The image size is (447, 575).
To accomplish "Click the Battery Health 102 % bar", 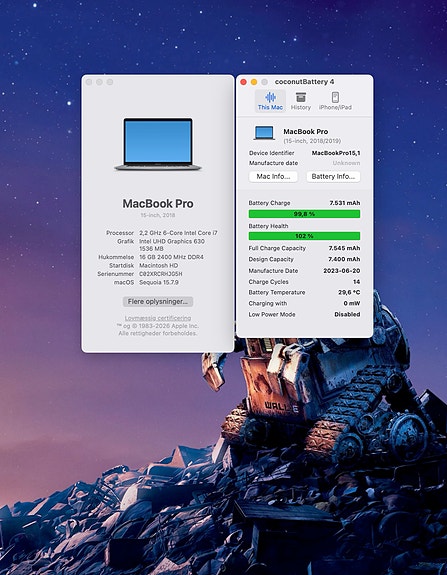I will point(304,236).
